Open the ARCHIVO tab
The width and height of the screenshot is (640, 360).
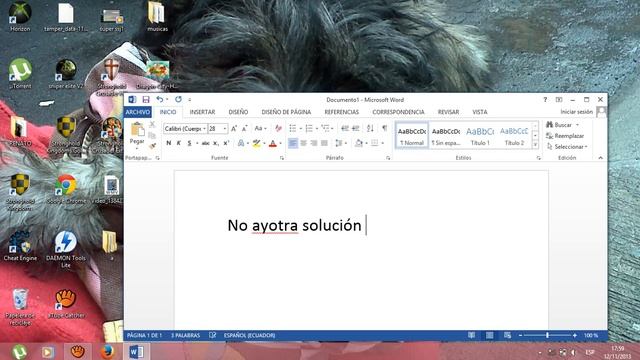[x=138, y=112]
